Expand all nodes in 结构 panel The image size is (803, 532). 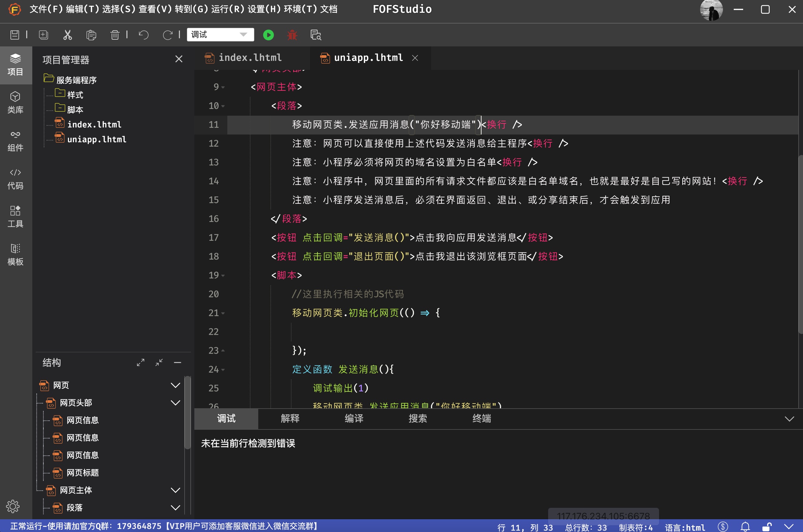141,363
